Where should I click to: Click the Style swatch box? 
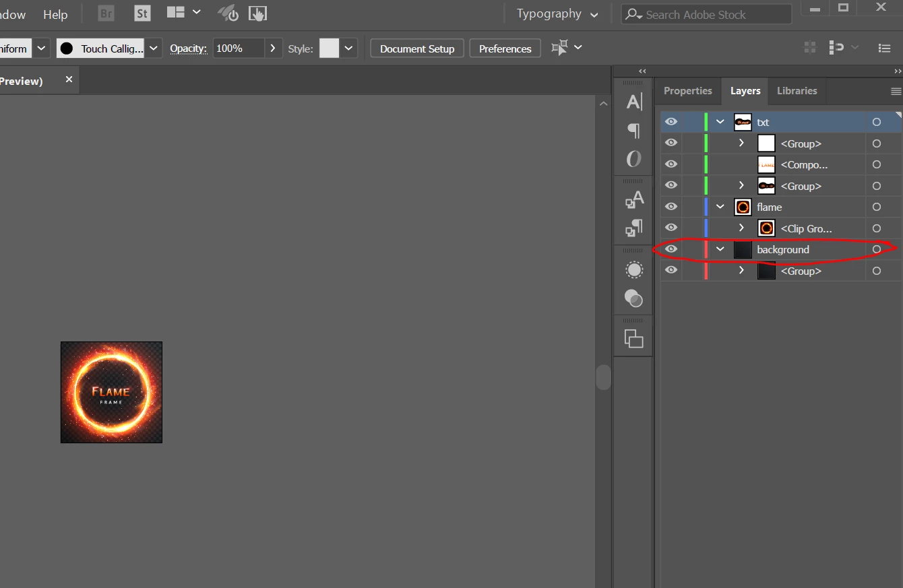(x=329, y=48)
